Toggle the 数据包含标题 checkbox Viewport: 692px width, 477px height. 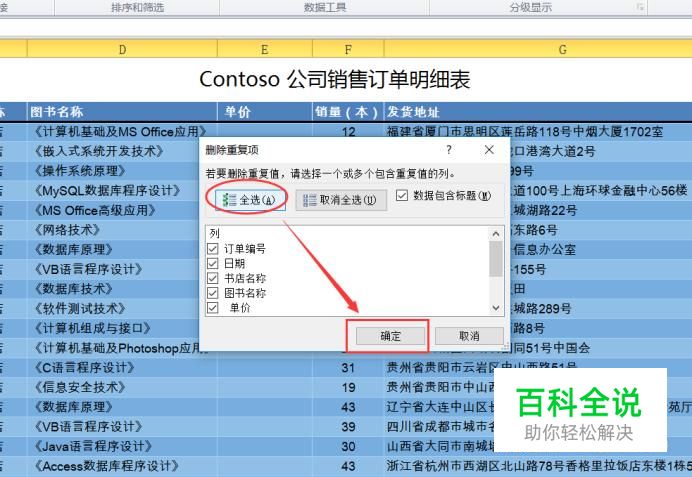[x=402, y=195]
